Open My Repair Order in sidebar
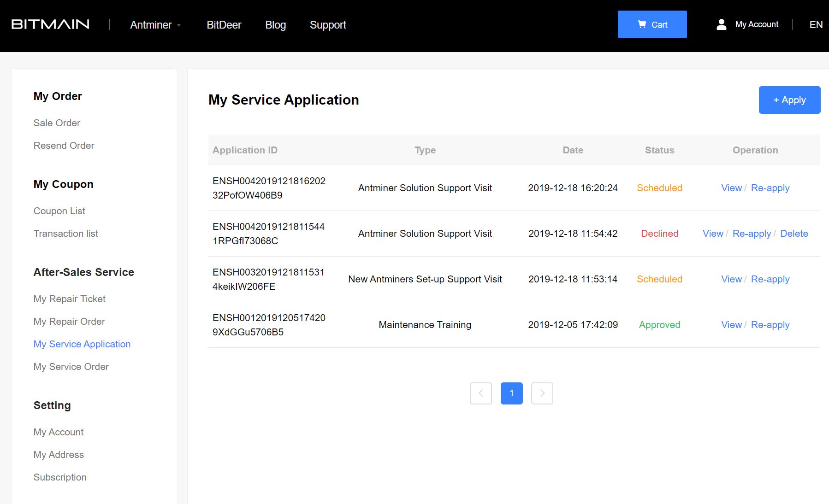The height and width of the screenshot is (504, 829). tap(69, 322)
